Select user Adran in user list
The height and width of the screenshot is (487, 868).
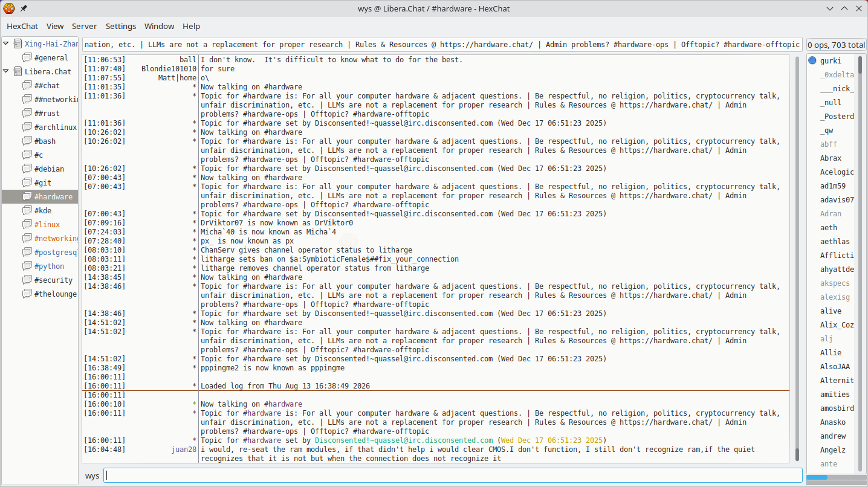point(831,213)
